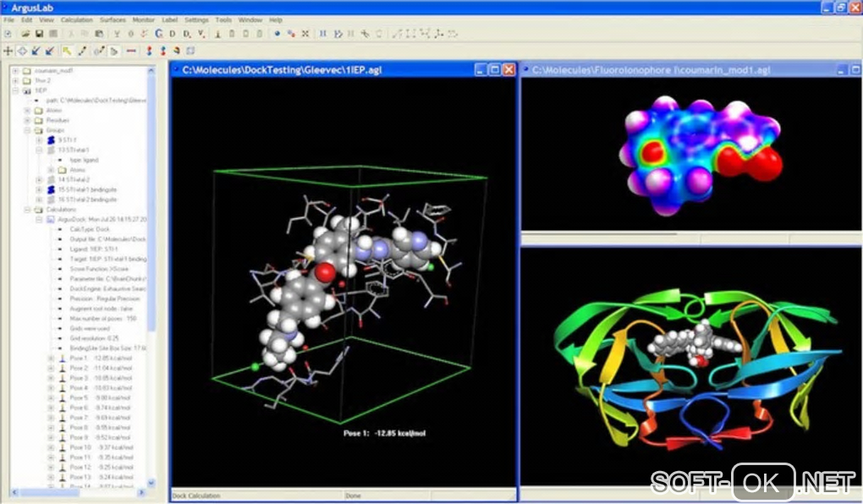This screenshot has width=863, height=504.
Task: Click the second blue downward arrow tool
Action: click(50, 51)
